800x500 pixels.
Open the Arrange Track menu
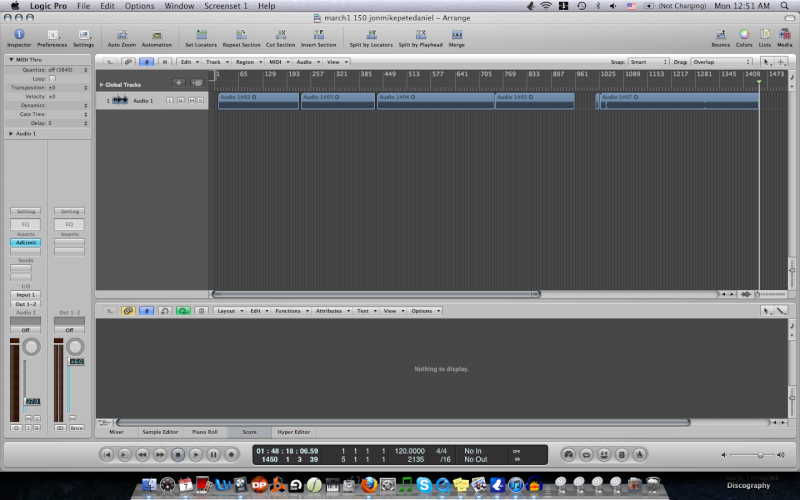coord(216,62)
